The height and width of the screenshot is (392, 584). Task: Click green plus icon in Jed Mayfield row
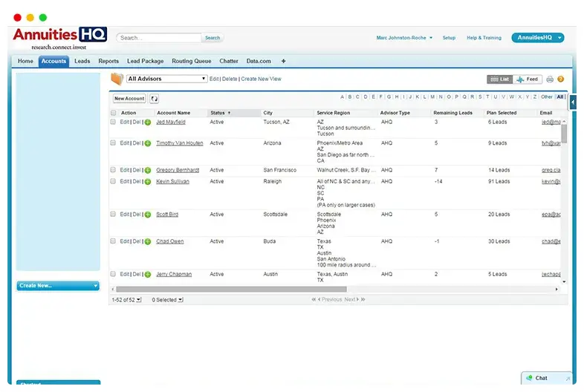pos(148,122)
